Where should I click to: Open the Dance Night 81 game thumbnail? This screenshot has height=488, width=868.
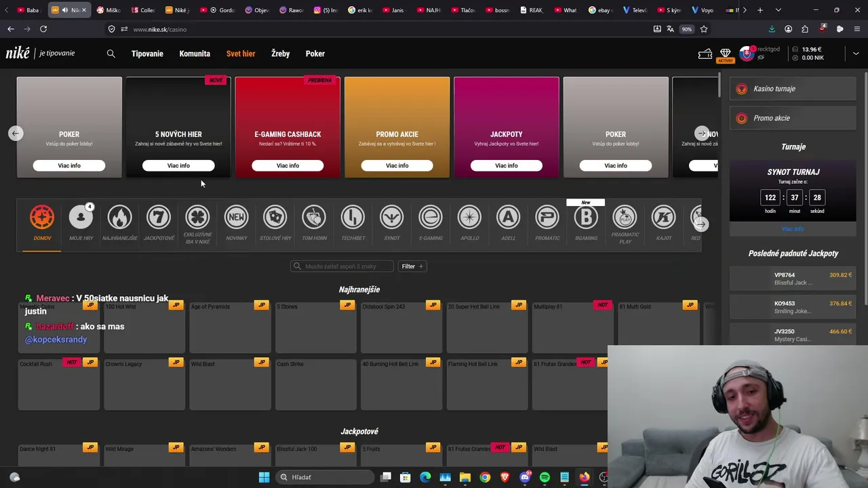click(x=58, y=455)
